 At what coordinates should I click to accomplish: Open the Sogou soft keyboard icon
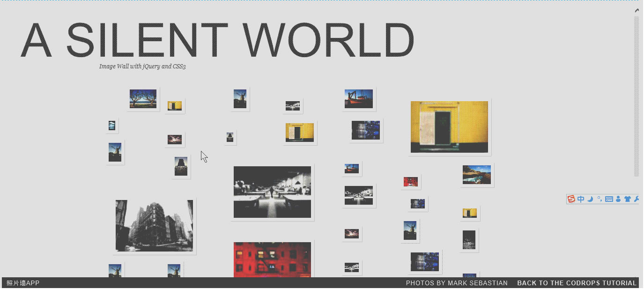pos(609,199)
